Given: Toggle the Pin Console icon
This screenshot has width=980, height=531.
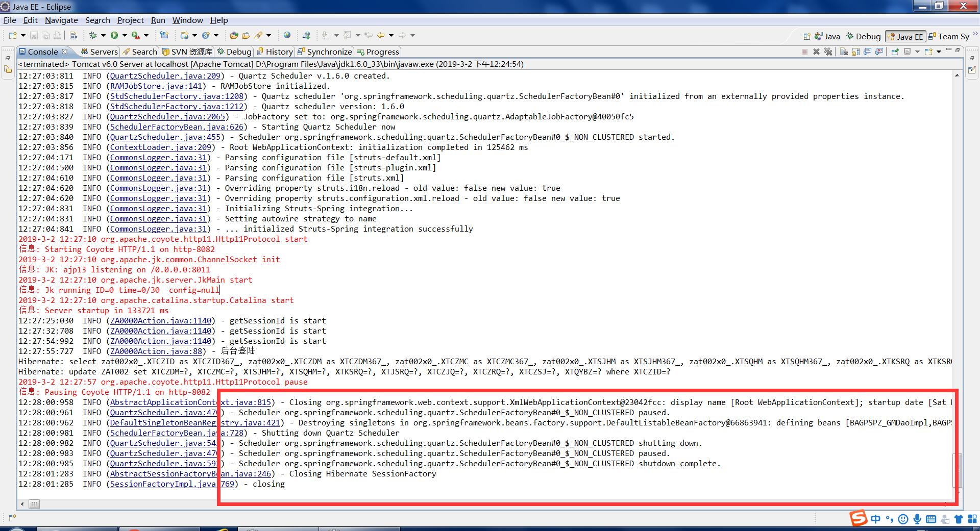Looking at the screenshot, I should click(x=895, y=51).
